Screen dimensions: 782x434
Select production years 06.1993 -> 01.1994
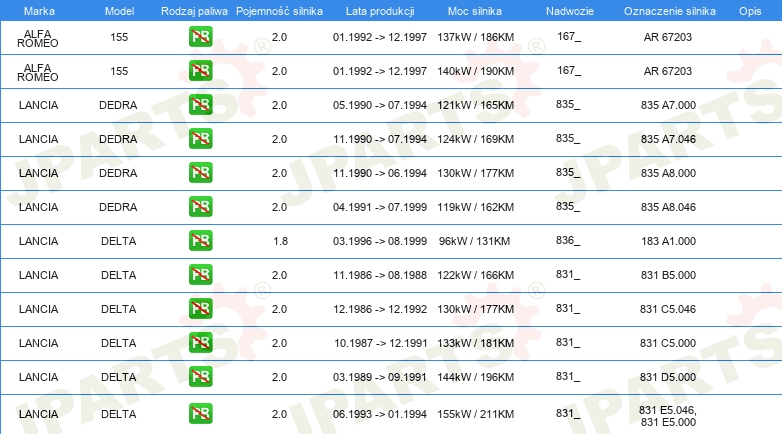(380, 414)
